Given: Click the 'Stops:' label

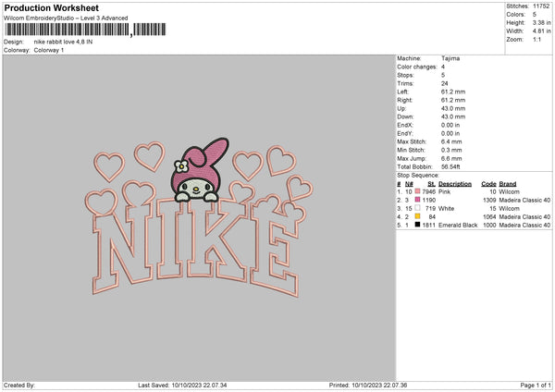Looking at the screenshot, I should pos(405,75).
